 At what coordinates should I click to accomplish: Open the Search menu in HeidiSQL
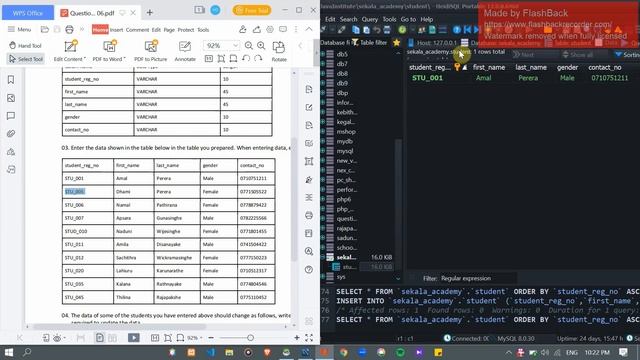(348, 19)
